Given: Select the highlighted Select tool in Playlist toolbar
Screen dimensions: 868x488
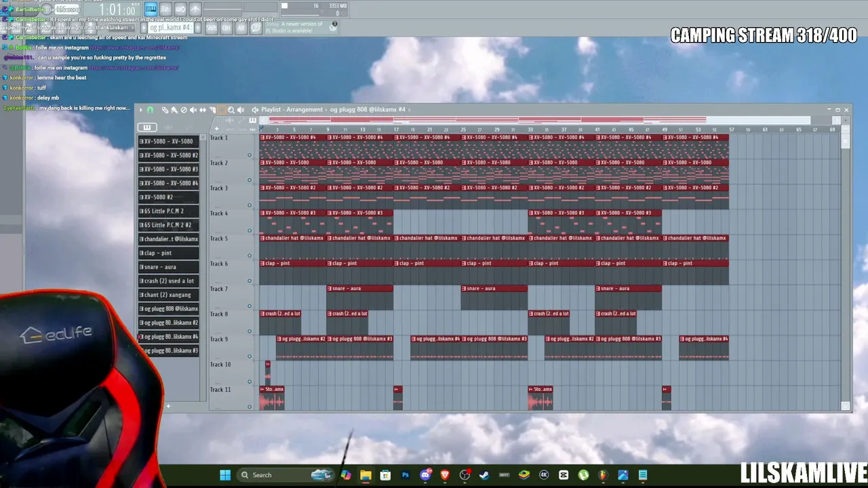Looking at the screenshot, I should (x=222, y=110).
